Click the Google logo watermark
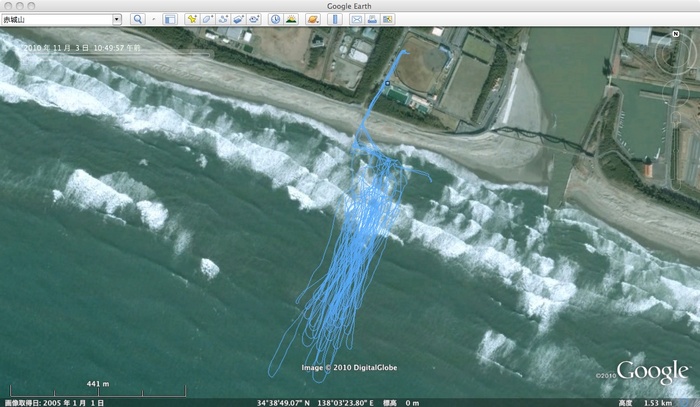The width and height of the screenshot is (700, 407). point(652,370)
